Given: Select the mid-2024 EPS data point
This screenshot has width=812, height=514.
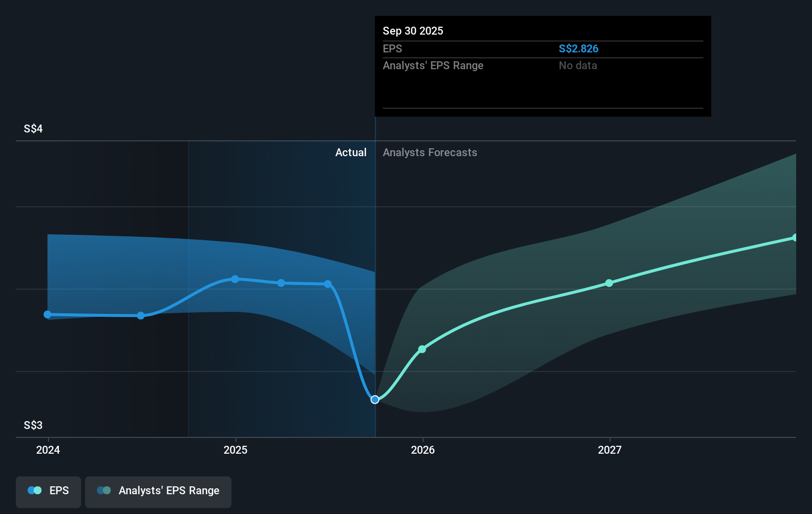Looking at the screenshot, I should (x=141, y=315).
